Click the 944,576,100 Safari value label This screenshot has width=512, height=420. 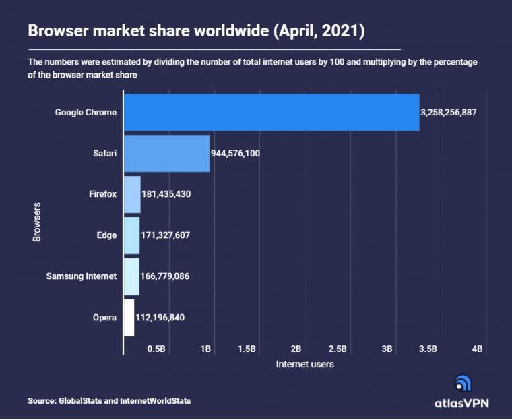pyautogui.click(x=235, y=154)
